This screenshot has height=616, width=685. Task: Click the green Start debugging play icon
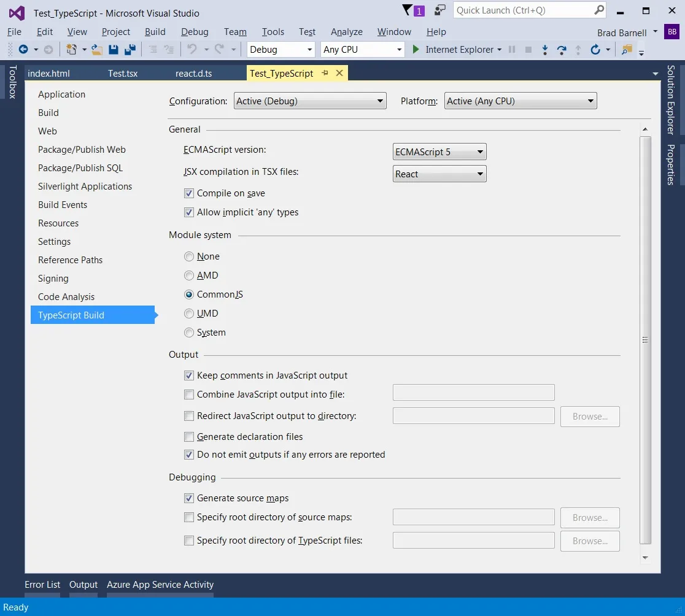point(416,50)
